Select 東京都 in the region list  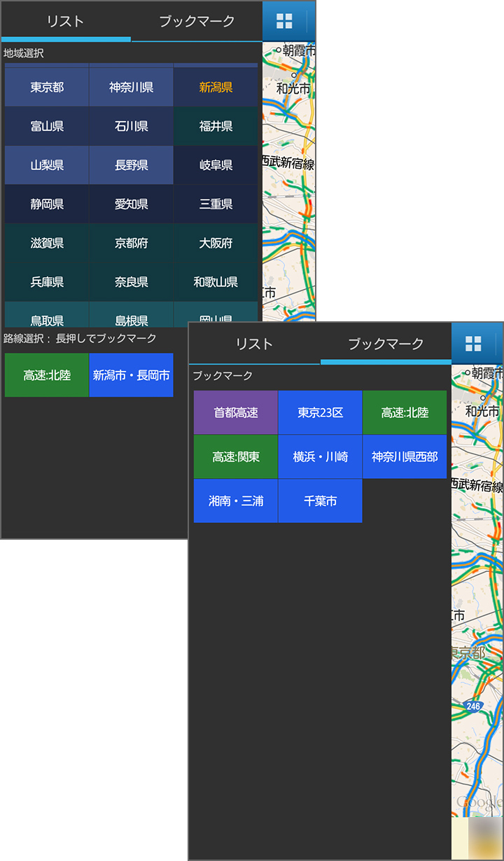[47, 87]
